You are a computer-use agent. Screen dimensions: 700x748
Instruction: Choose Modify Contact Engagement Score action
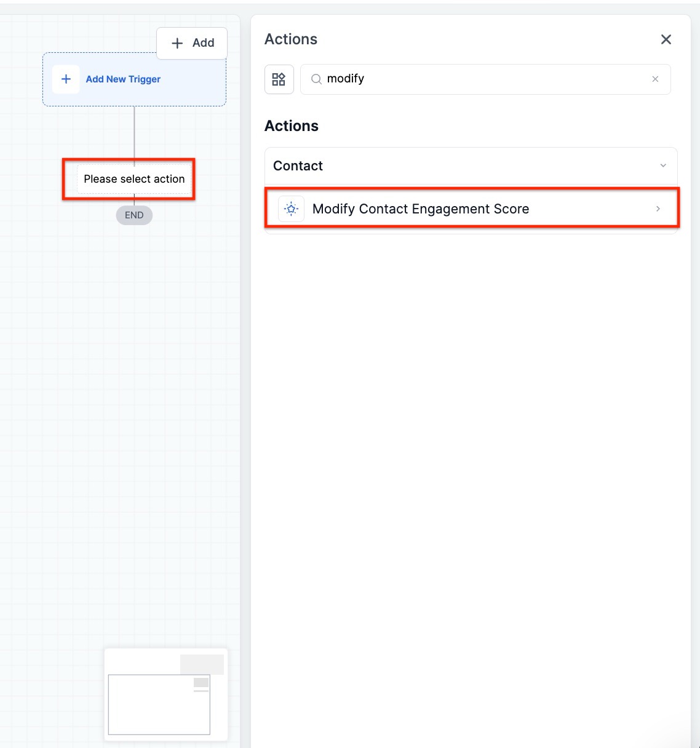(x=472, y=209)
